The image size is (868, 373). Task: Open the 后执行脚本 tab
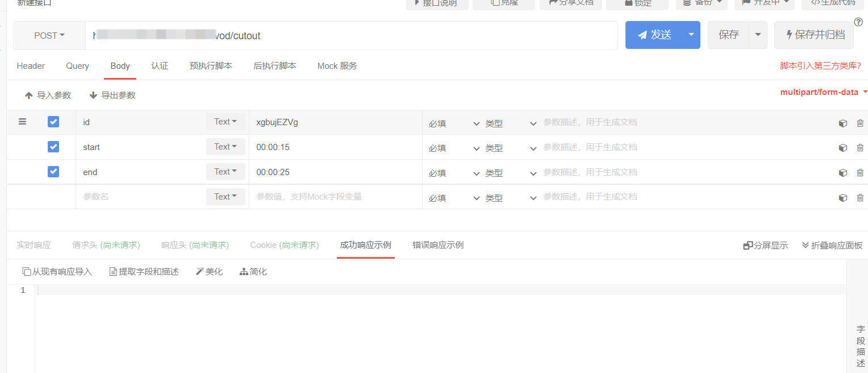[274, 66]
